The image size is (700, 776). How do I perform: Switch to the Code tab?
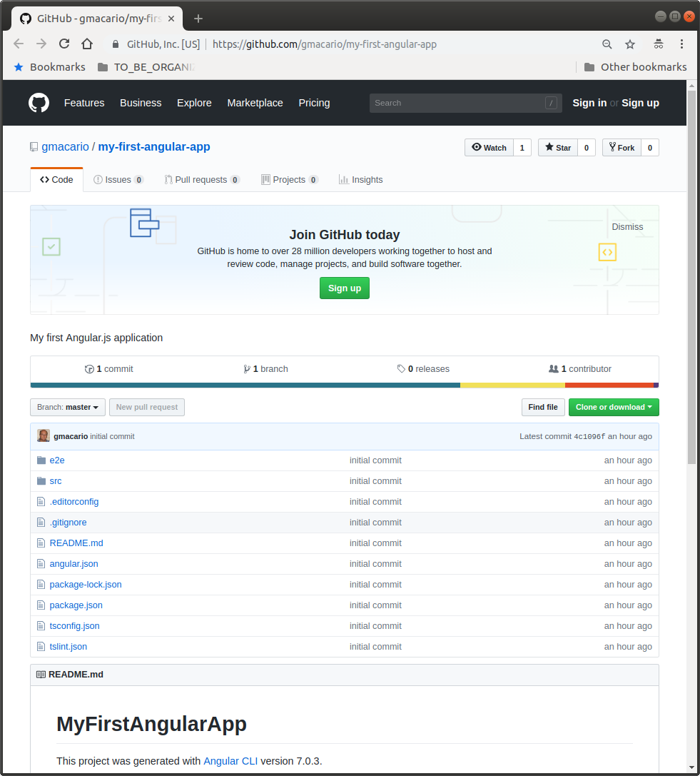[56, 180]
